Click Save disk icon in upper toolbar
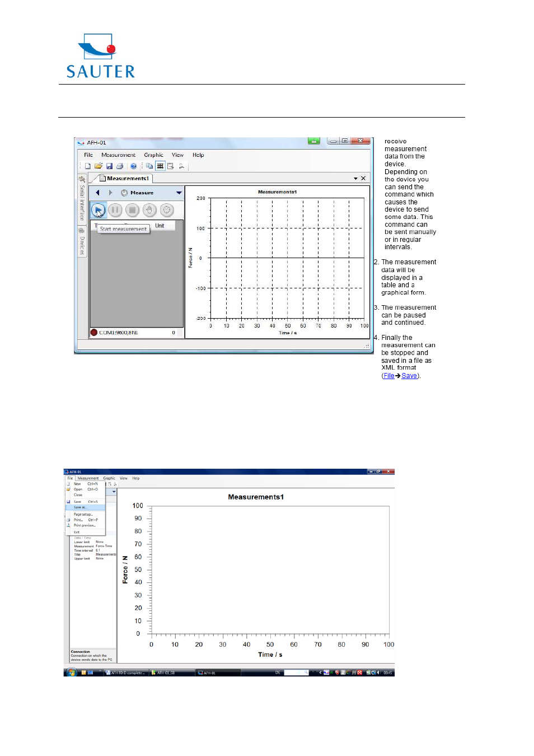Screen dimensions: 534x756 tap(109, 166)
